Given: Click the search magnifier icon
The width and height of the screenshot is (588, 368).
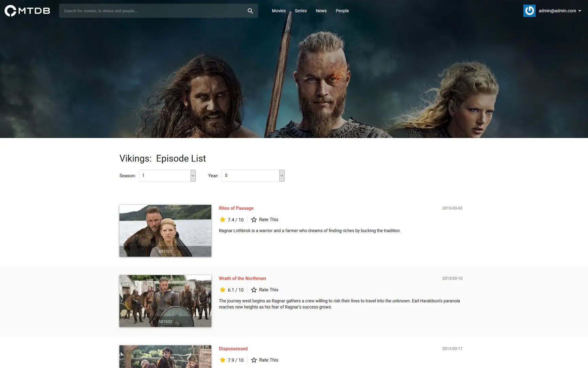Looking at the screenshot, I should coord(250,11).
